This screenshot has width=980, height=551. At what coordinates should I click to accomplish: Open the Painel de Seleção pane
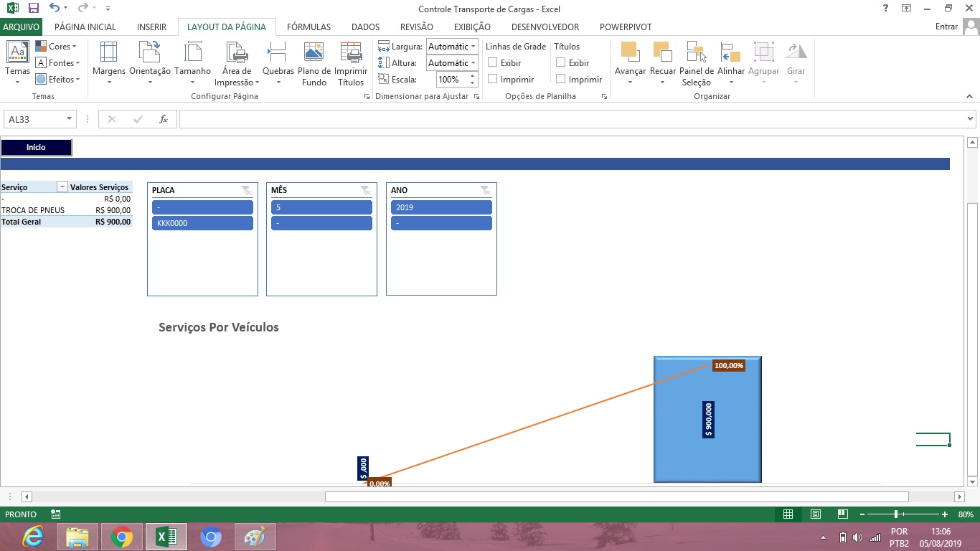696,63
